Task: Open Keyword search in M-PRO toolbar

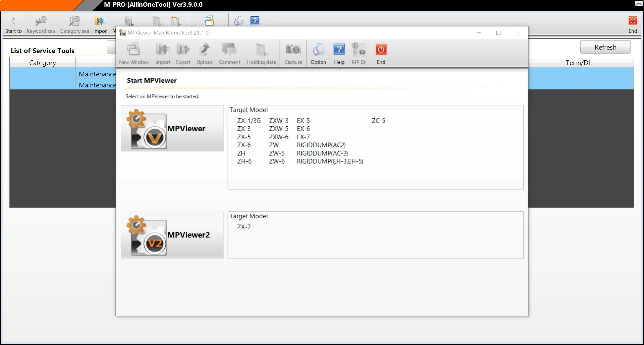Action: click(x=41, y=24)
